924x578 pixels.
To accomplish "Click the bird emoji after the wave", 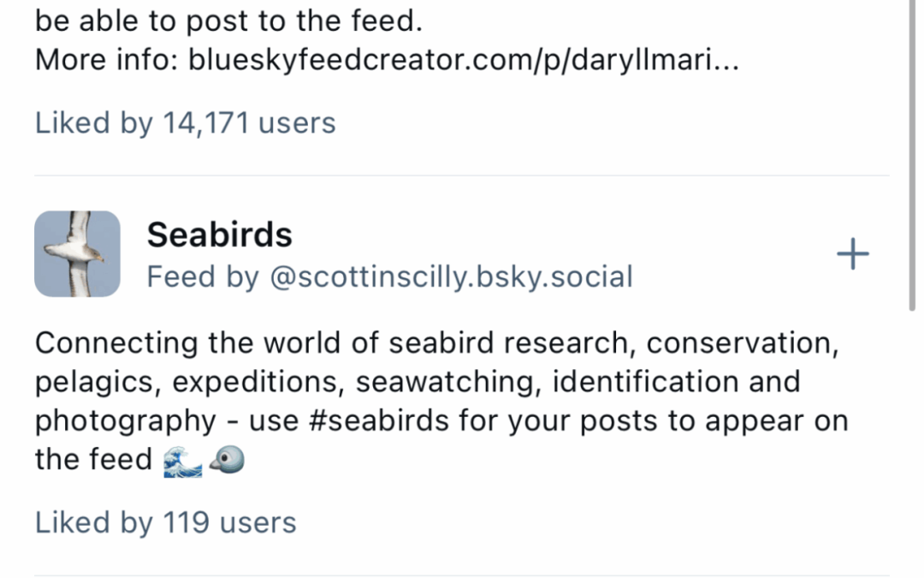I will tap(227, 461).
